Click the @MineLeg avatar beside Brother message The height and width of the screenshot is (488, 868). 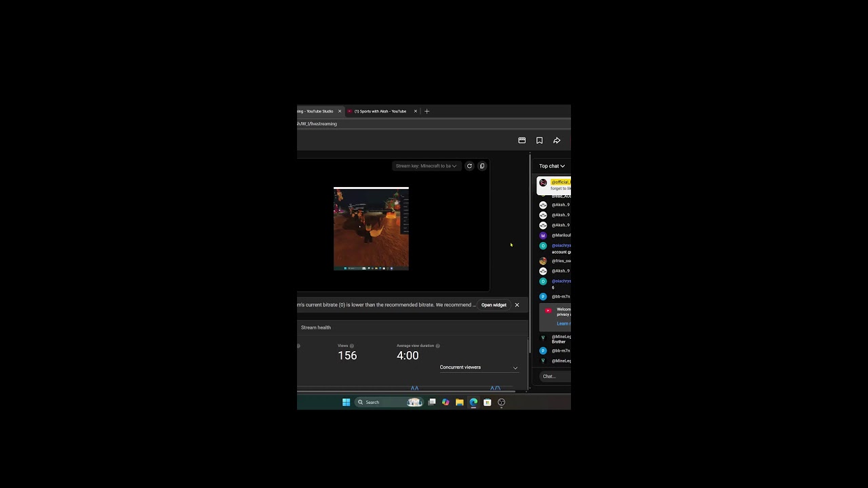(543, 338)
